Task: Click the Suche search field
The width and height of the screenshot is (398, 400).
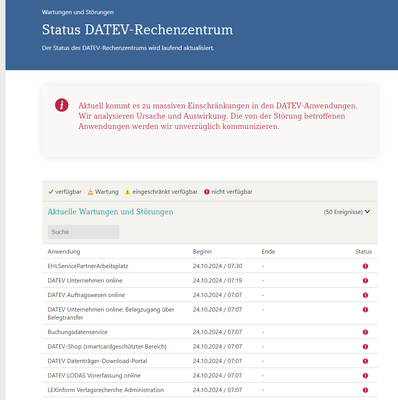Action: pos(83,232)
